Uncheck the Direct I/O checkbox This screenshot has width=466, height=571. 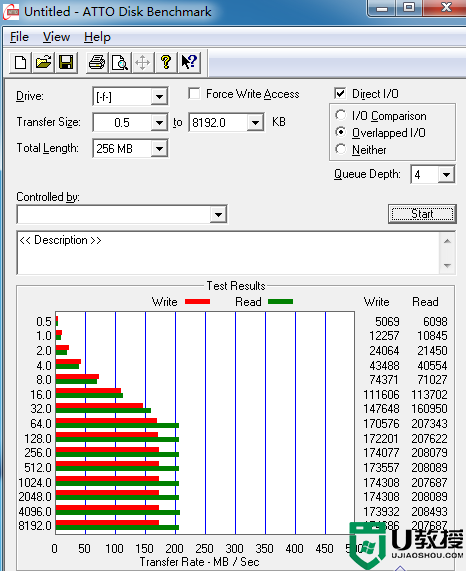pyautogui.click(x=340, y=94)
